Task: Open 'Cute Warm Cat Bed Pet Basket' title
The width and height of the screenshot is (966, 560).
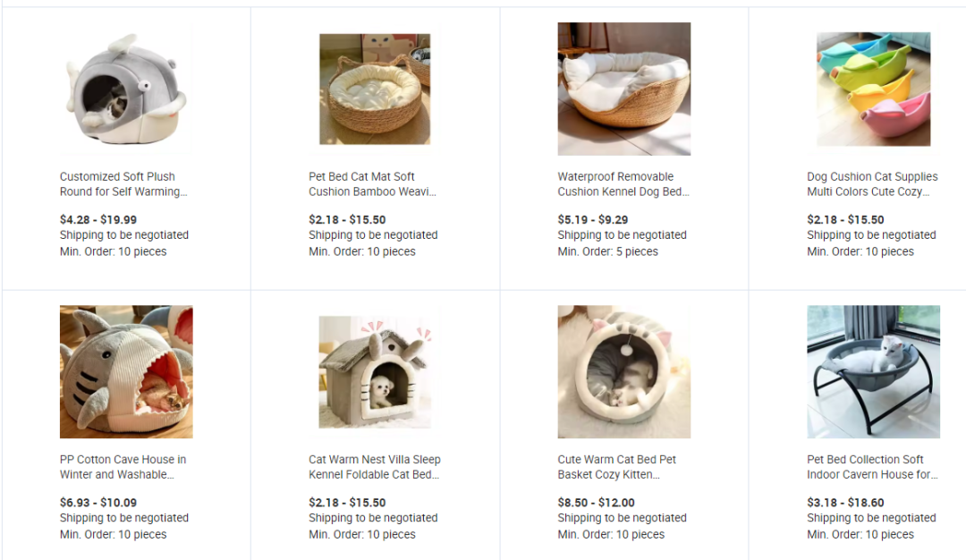Action: coord(616,466)
